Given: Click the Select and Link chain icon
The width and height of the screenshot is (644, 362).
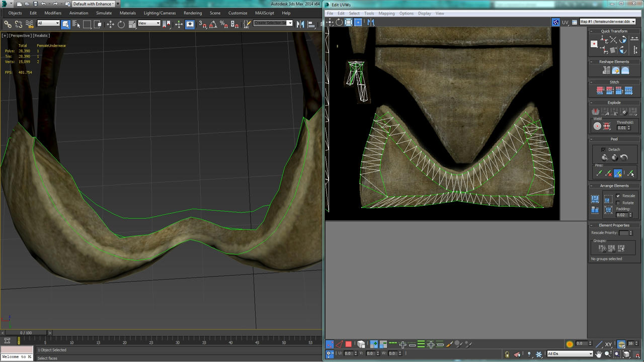Looking at the screenshot, I should click(x=8, y=24).
